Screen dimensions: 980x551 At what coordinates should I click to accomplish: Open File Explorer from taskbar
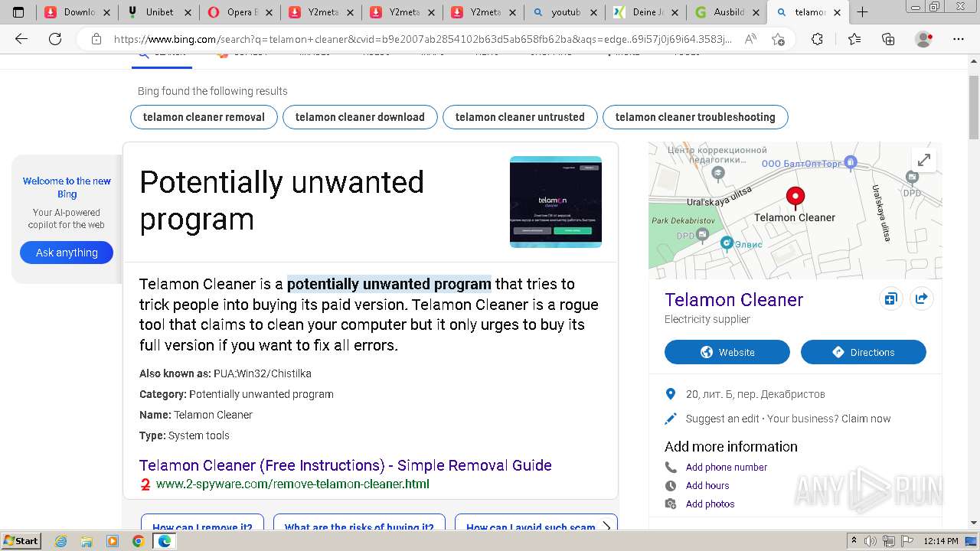[x=87, y=541]
